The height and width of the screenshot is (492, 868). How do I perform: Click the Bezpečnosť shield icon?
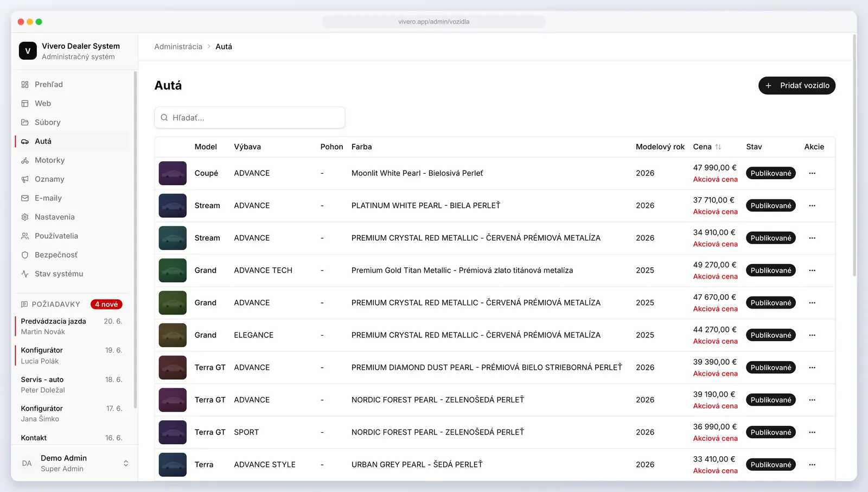pos(25,255)
